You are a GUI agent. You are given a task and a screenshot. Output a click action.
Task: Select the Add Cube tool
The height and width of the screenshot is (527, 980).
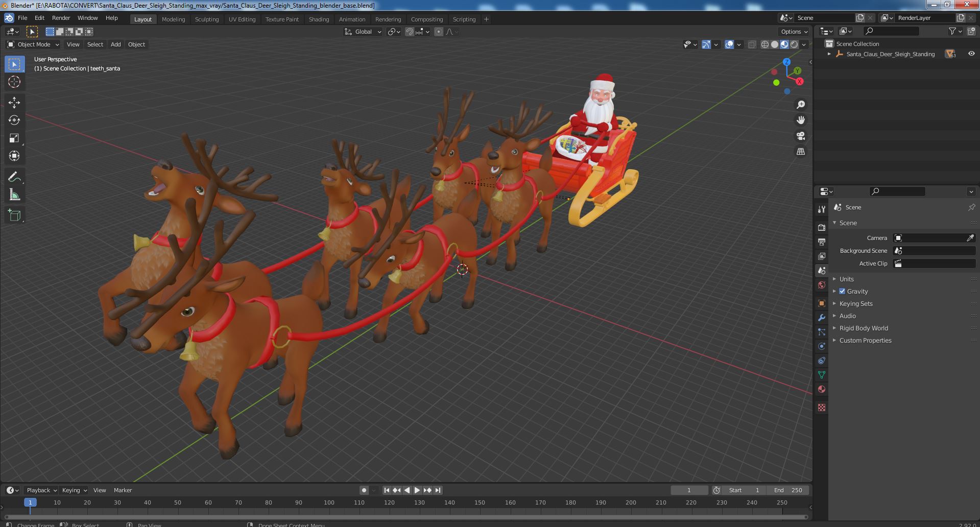(x=14, y=215)
